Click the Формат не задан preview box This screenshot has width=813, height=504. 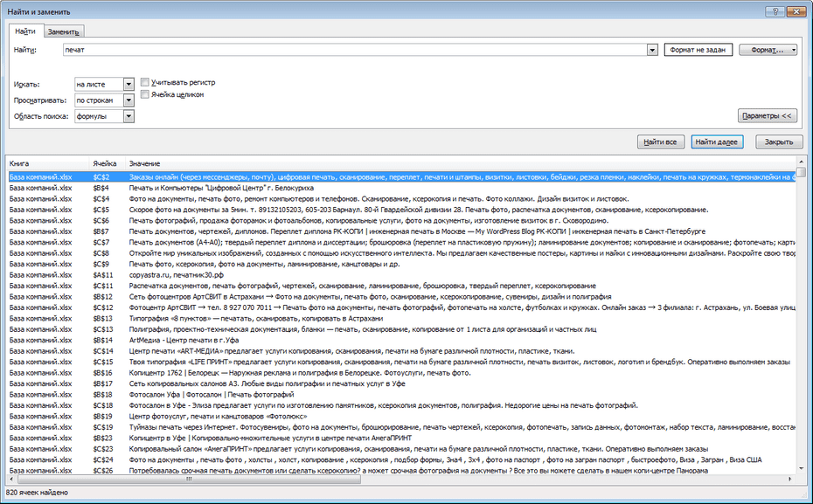pos(698,50)
